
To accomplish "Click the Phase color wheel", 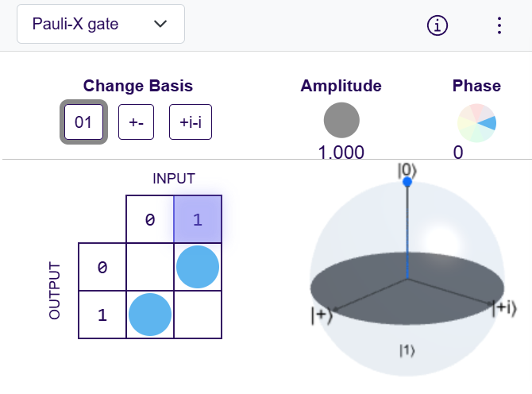I will tap(476, 122).
